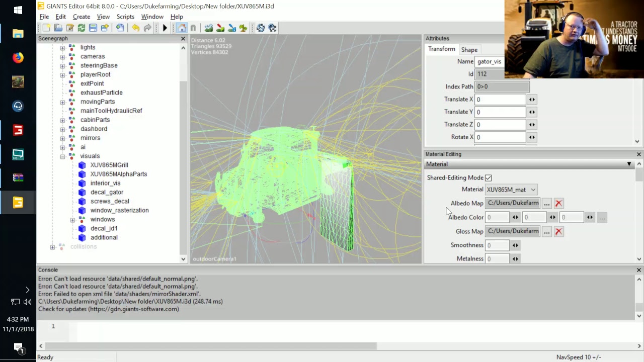Switch to the Transform tab
This screenshot has height=362, width=644.
point(442,49)
